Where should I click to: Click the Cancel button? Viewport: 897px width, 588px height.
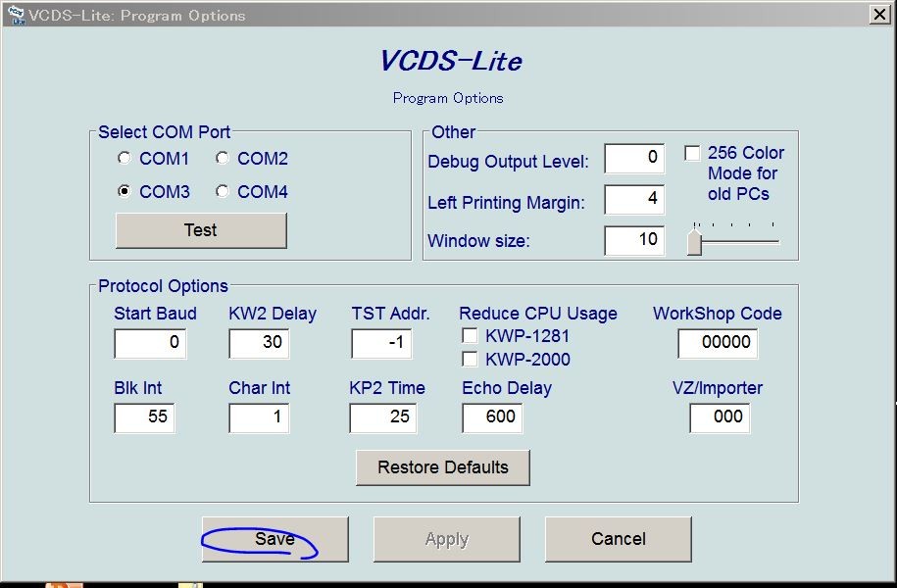[x=619, y=539]
